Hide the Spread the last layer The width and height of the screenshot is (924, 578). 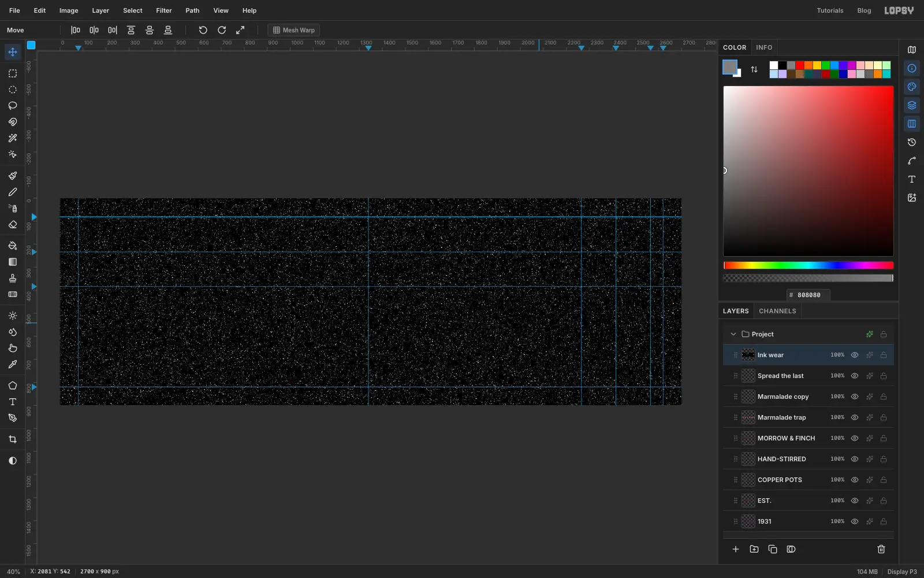coord(855,376)
